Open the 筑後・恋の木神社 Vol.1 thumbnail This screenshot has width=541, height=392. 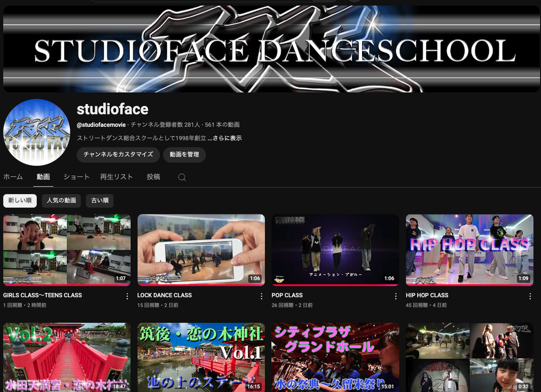pos(201,357)
